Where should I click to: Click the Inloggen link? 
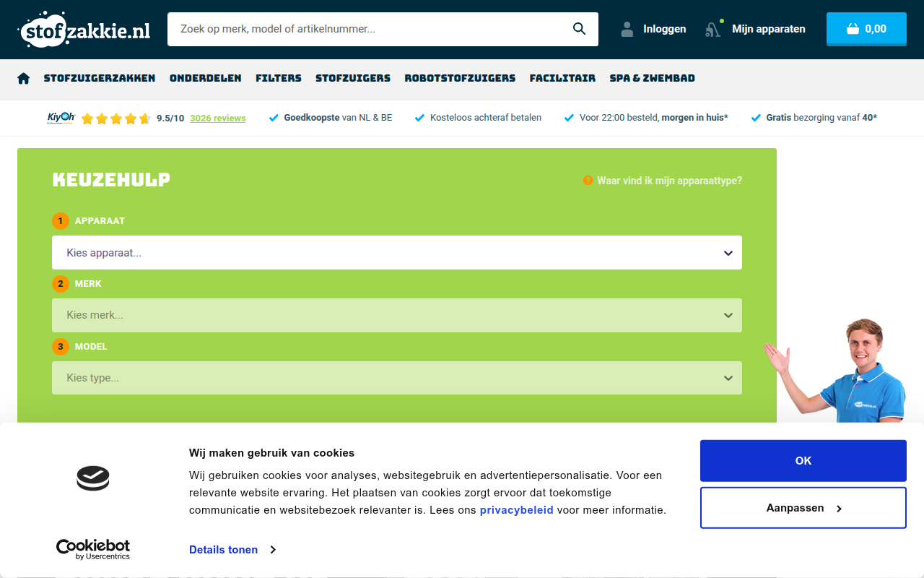coord(665,29)
